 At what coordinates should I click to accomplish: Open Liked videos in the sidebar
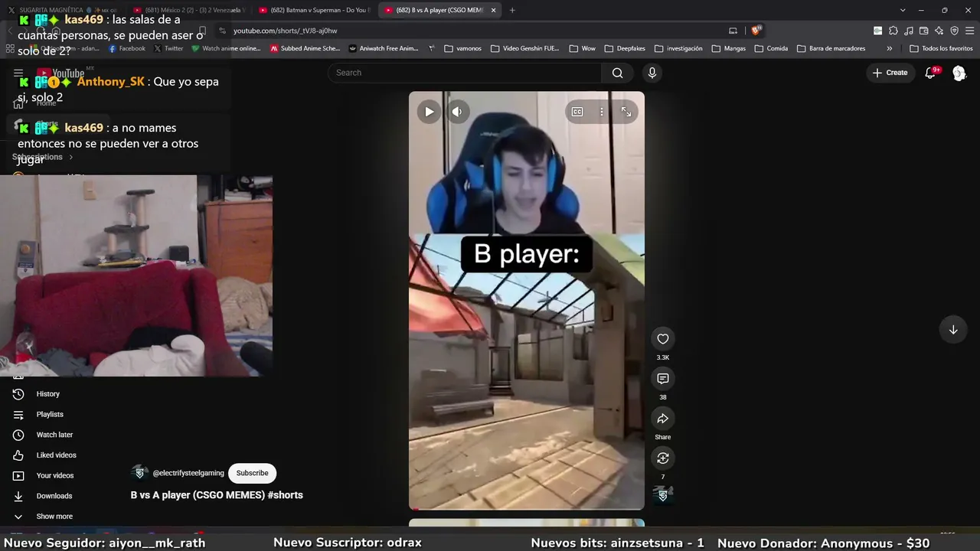pyautogui.click(x=56, y=455)
